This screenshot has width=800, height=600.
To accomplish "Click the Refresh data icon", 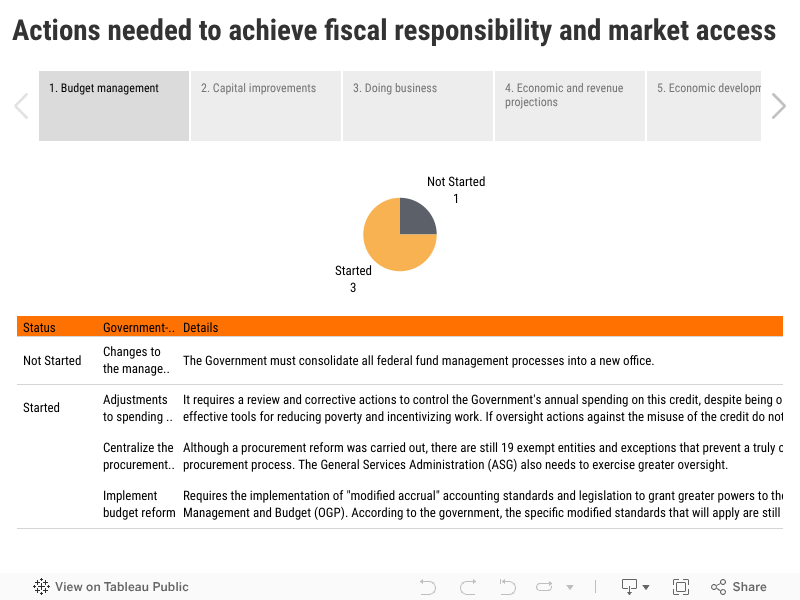I will pos(545,587).
